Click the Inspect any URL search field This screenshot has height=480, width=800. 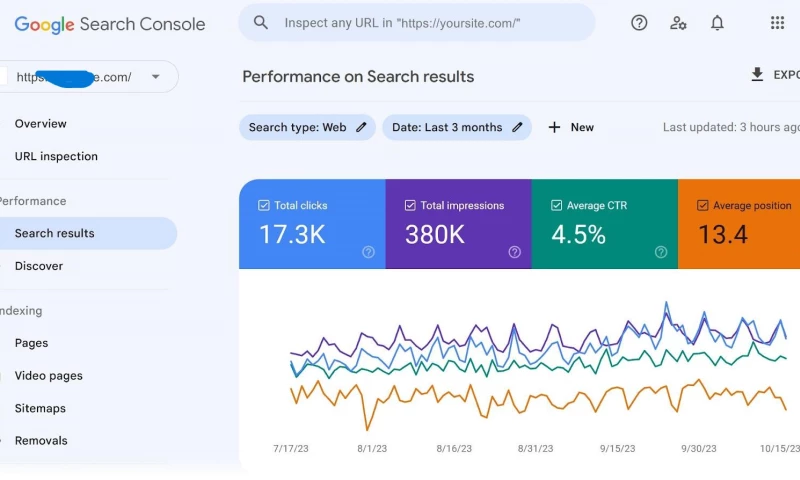click(416, 23)
